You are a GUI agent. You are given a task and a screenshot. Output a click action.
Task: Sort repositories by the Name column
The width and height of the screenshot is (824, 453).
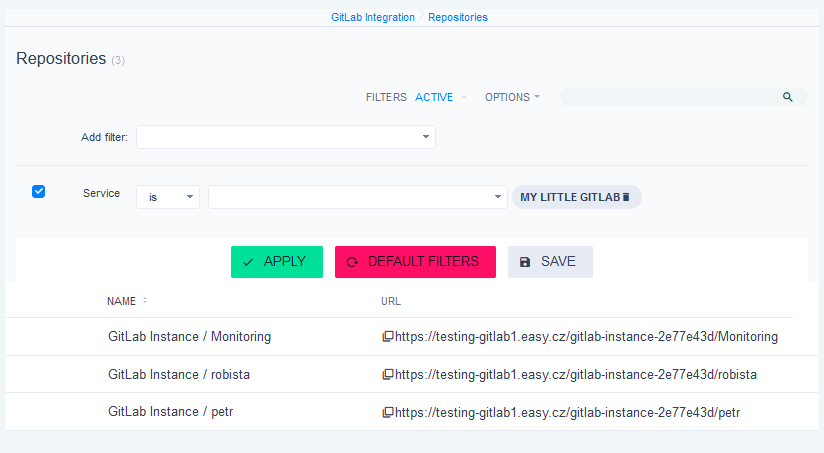[x=122, y=301]
